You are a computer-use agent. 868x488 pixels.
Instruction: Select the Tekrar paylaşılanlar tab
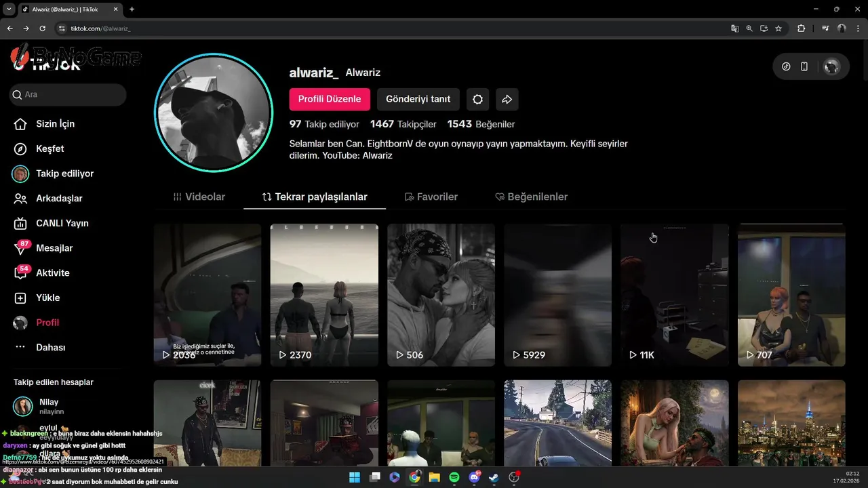315,197
